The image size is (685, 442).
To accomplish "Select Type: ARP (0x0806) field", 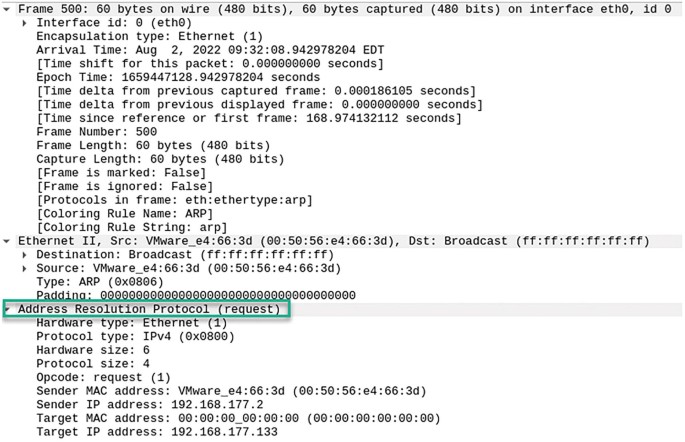I will pos(100,282).
